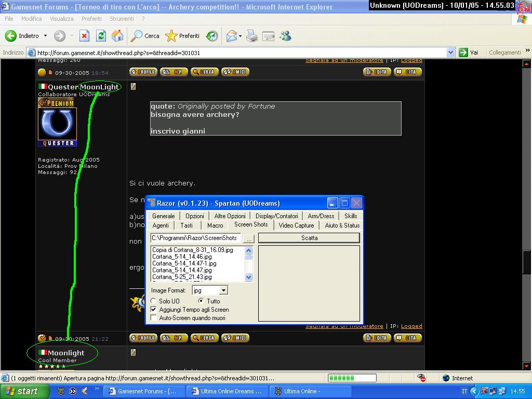Click the page vertical scrollbar thumb
532x399 pixels.
[x=526, y=262]
